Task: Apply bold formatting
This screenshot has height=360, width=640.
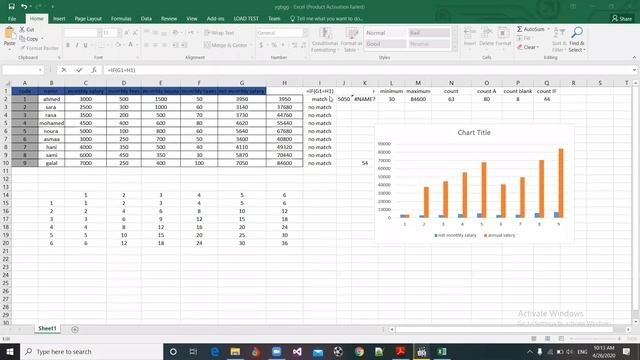Action: tap(68, 45)
